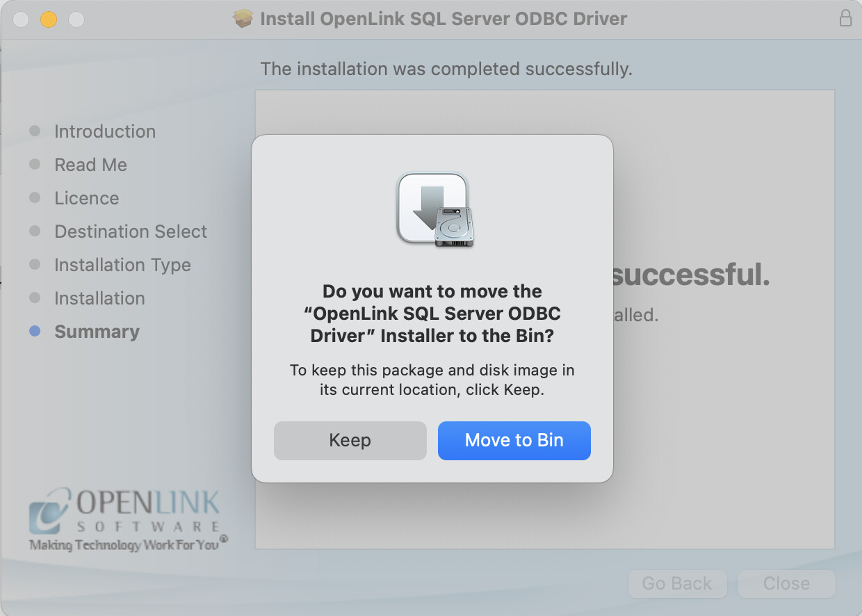Viewport: 862px width, 616px height.
Task: Click the package box icon in title
Action: (x=243, y=19)
